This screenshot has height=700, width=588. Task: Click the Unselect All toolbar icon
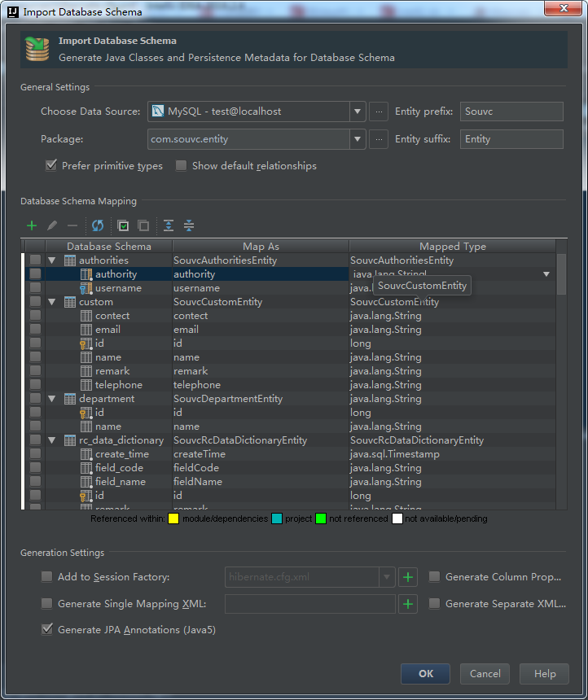point(143,225)
